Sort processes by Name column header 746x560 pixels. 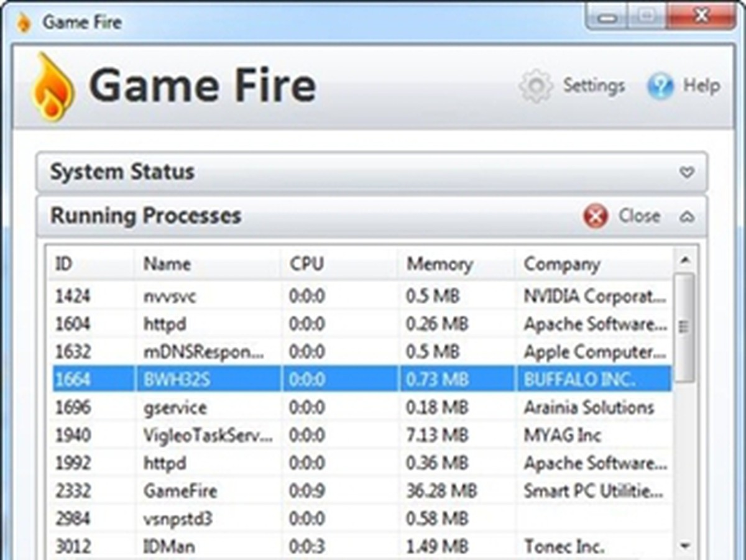click(208, 264)
